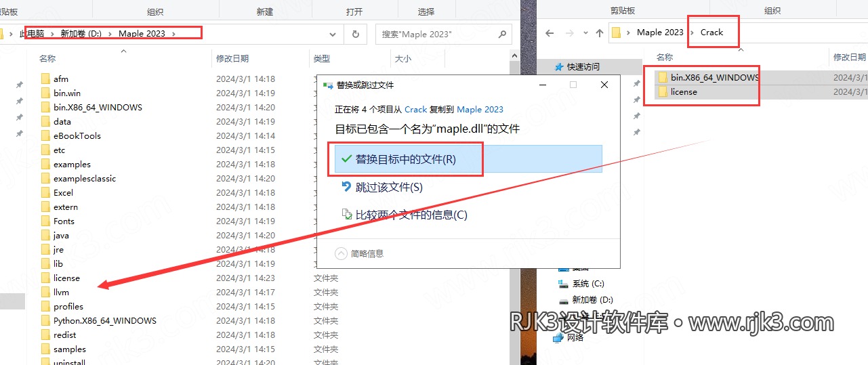
Task: Open address bar history dropdown in Maple 2023 window
Action: click(x=333, y=34)
